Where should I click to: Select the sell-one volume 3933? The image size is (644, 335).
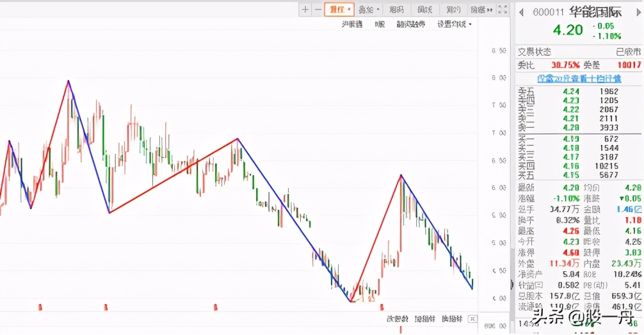pos(609,127)
